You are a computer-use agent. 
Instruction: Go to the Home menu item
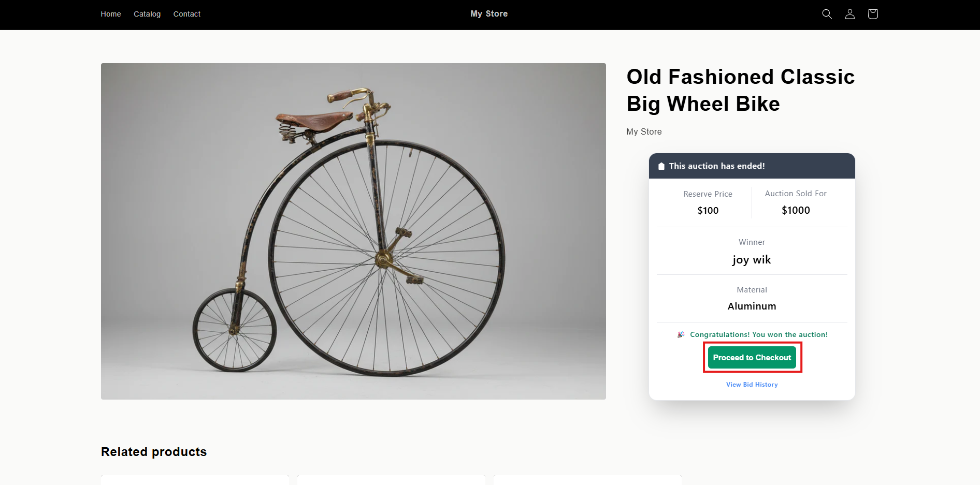[x=111, y=14]
